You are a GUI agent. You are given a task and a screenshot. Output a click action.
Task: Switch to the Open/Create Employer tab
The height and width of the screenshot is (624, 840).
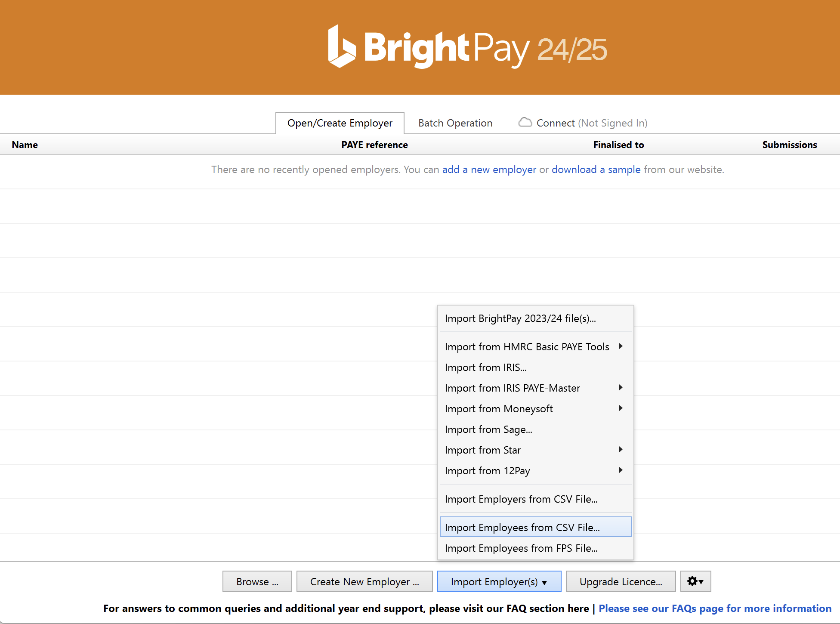tap(340, 123)
